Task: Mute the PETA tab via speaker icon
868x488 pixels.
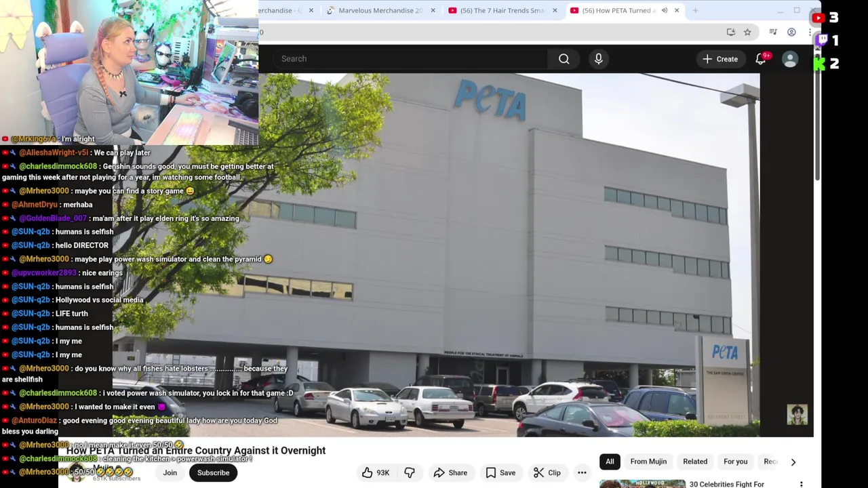Action: (665, 10)
